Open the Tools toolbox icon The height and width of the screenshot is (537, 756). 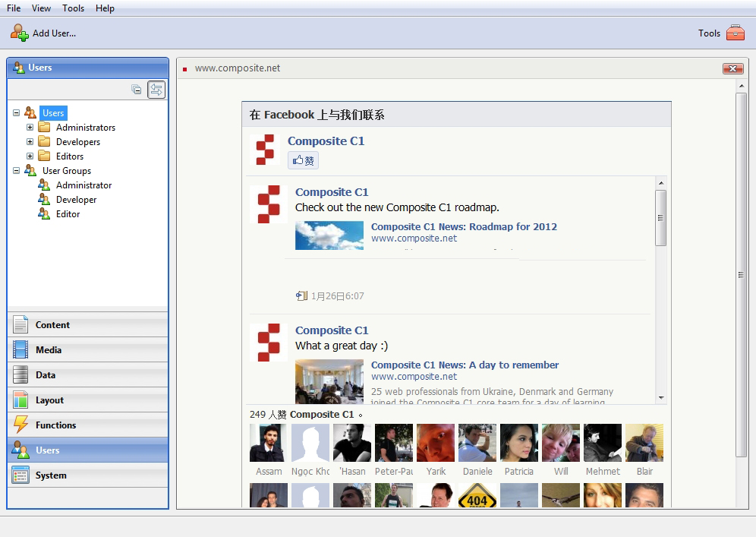pyautogui.click(x=736, y=33)
